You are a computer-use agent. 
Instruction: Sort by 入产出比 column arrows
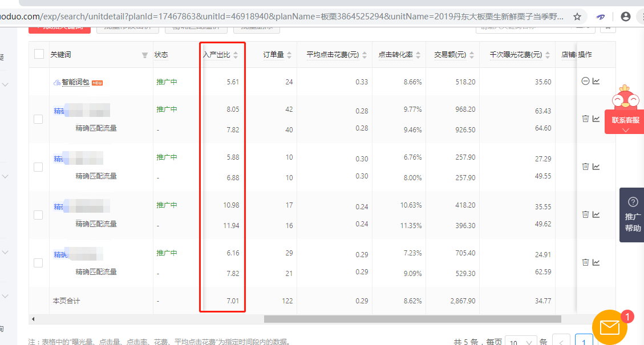236,55
